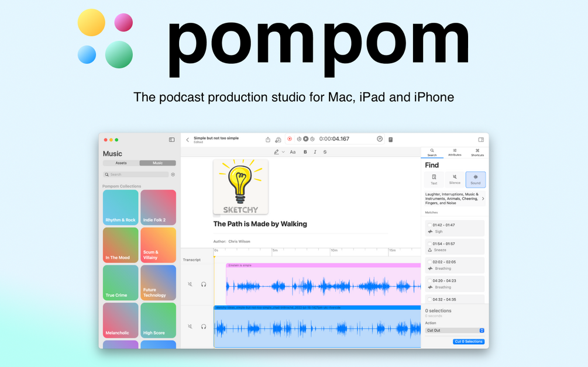Open the High Score collection
Image resolution: width=588 pixels, height=367 pixels.
[158, 320]
